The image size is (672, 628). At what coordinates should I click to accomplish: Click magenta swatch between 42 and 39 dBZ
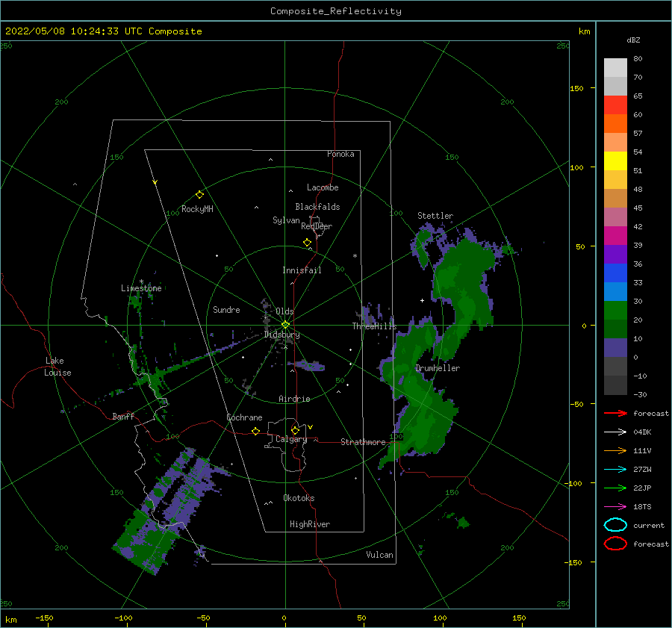click(x=615, y=236)
